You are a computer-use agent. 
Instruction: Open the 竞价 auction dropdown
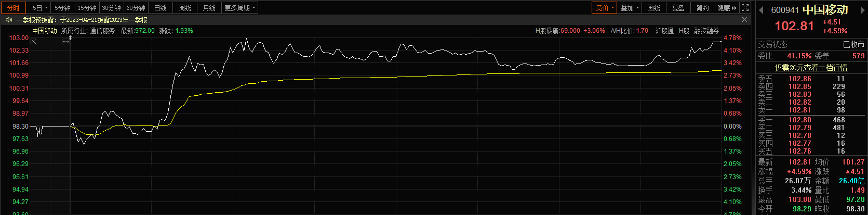(x=605, y=8)
